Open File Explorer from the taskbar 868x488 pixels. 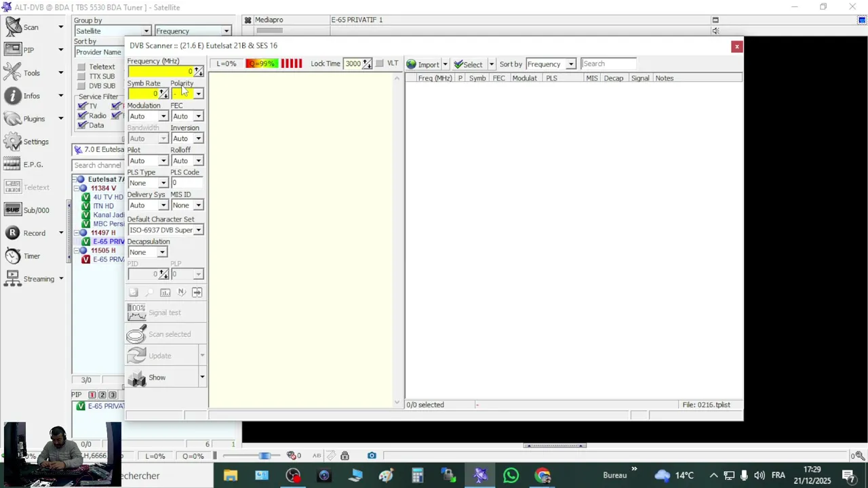pyautogui.click(x=231, y=476)
